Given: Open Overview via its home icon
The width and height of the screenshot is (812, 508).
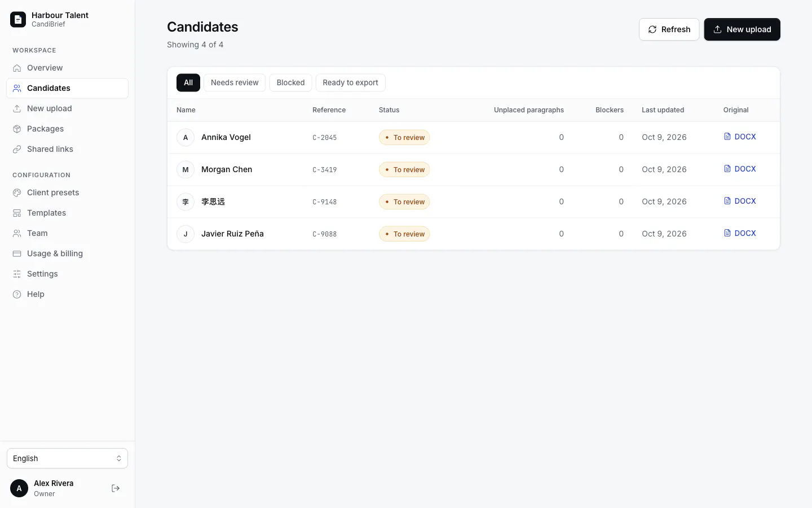Looking at the screenshot, I should 17,68.
